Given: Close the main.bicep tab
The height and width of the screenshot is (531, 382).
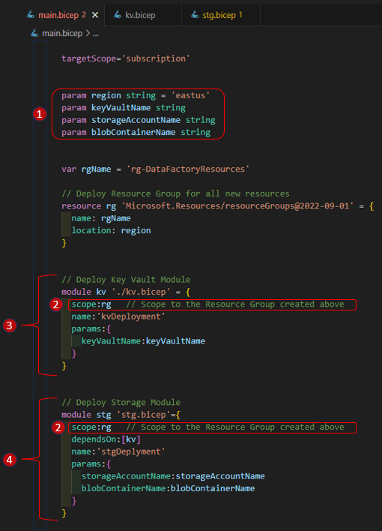Looking at the screenshot, I should [95, 15].
